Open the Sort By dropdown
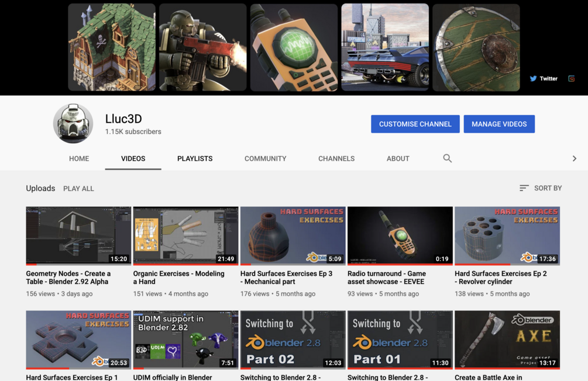Image resolution: width=588 pixels, height=381 pixels. point(541,188)
